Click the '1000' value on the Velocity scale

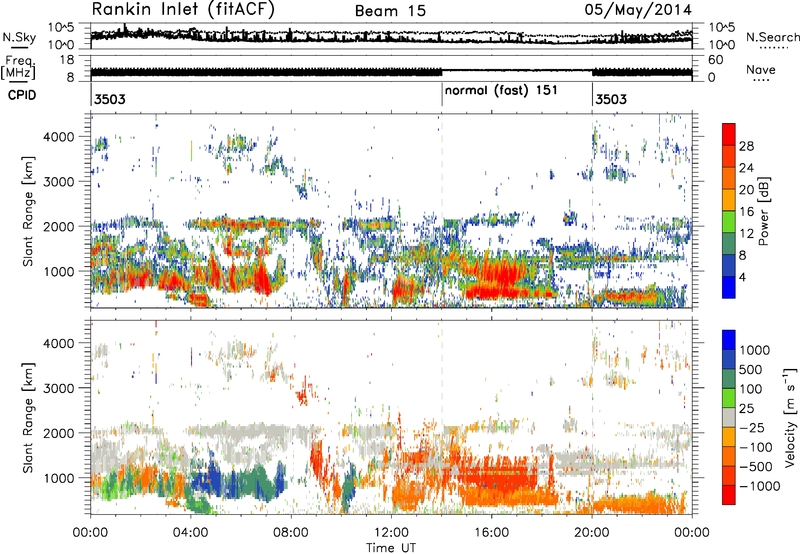click(x=754, y=349)
